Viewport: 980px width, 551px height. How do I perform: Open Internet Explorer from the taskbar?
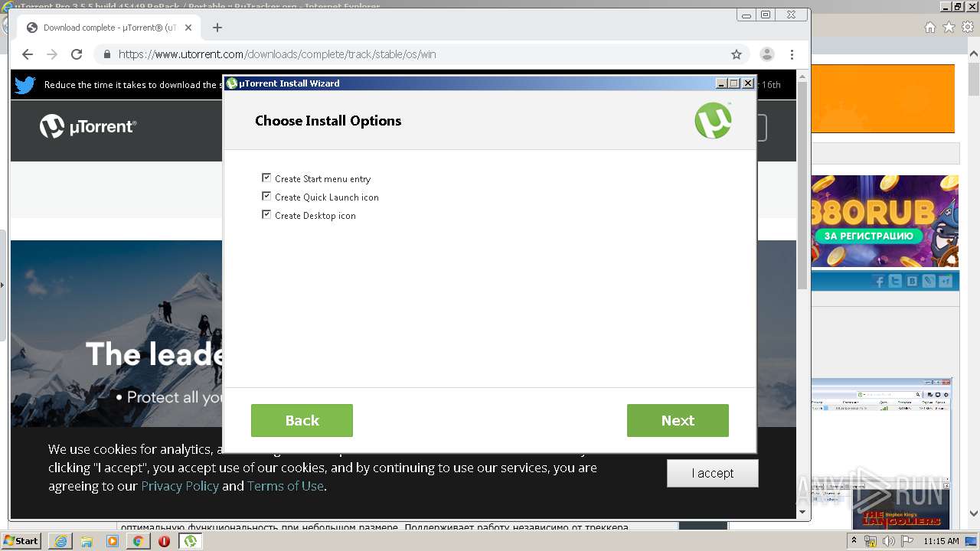[x=60, y=541]
